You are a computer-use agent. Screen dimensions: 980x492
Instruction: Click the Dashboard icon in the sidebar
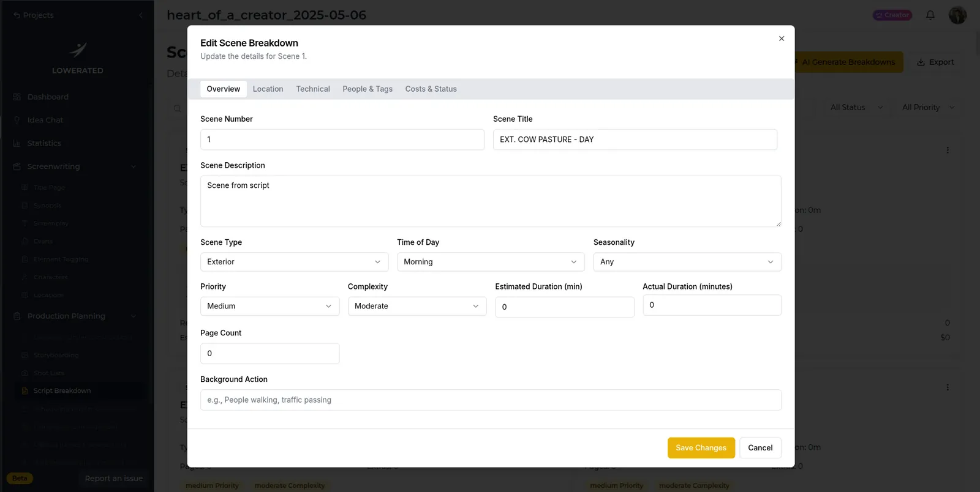click(17, 97)
